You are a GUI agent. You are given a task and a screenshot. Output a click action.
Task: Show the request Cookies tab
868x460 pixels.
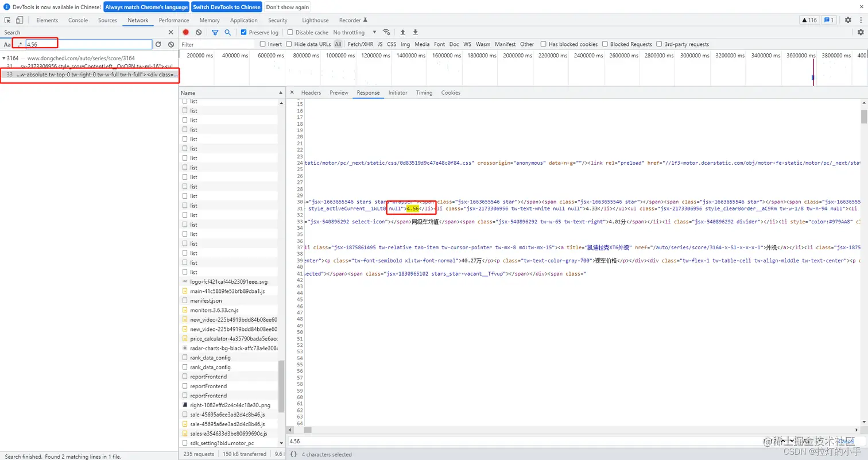[x=451, y=92]
